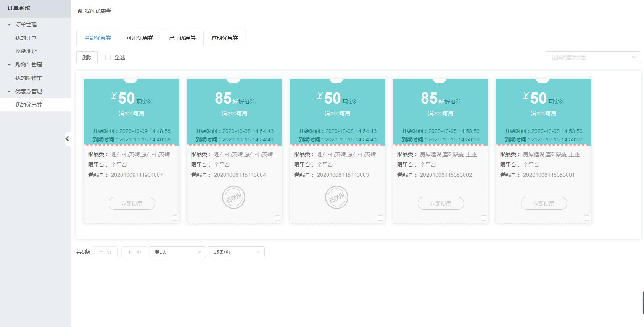The image size is (644, 327).
Task: Click the 下一页 button
Action: coord(134,252)
